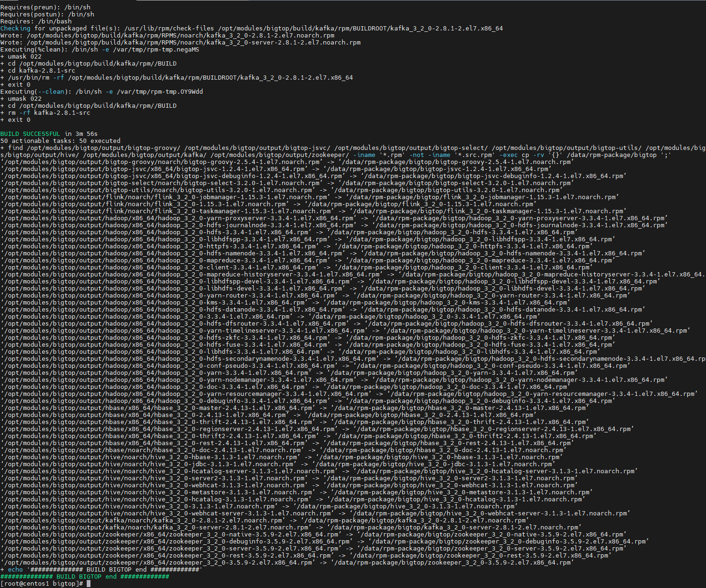Image resolution: width=706 pixels, height=588 pixels.
Task: Click the green BUILD BIGTOP end banner line
Action: tap(84, 577)
